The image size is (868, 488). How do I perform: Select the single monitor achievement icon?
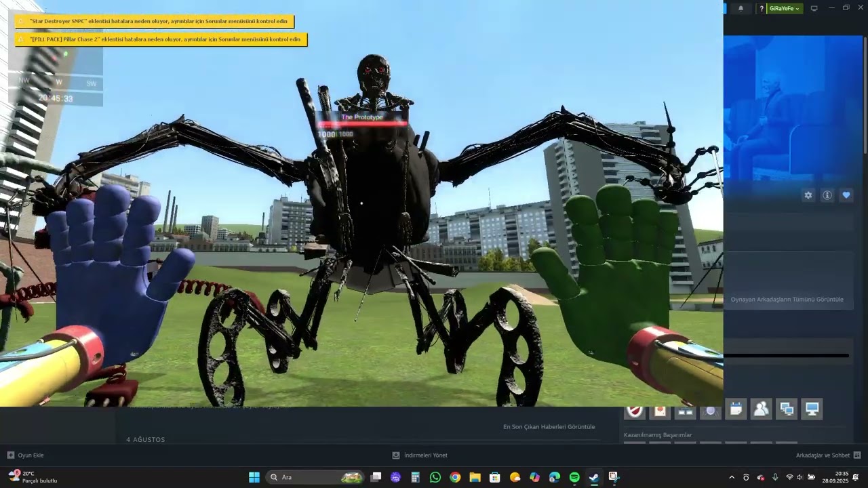[x=812, y=409]
